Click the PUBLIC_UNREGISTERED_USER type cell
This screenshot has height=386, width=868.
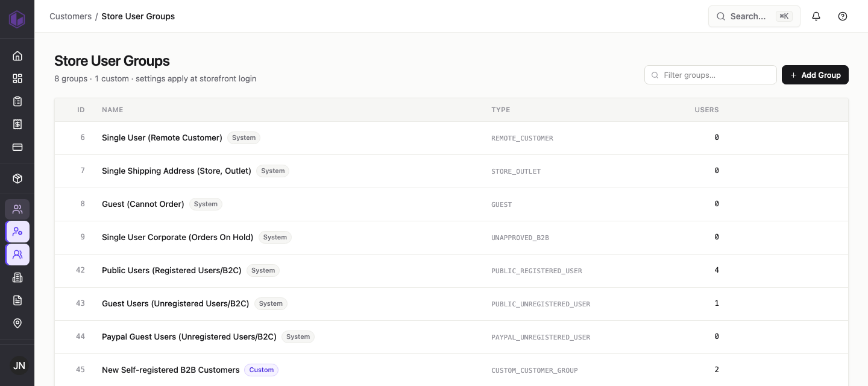click(x=541, y=304)
